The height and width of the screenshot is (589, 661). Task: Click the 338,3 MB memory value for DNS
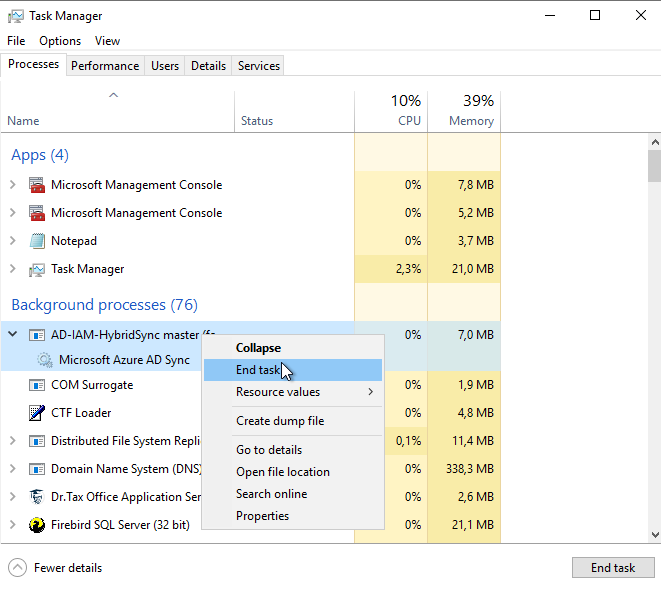click(470, 469)
